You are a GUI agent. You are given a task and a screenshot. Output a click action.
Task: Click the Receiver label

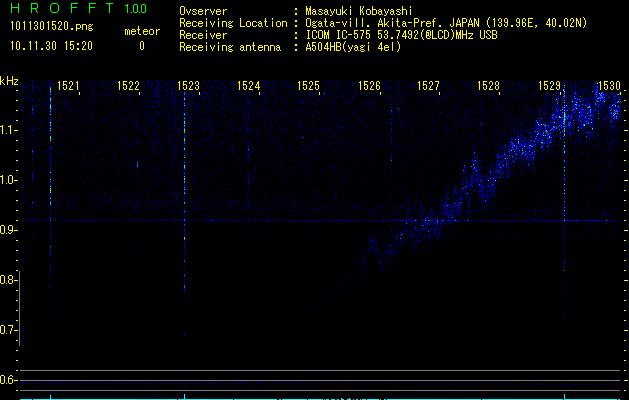tap(203, 35)
